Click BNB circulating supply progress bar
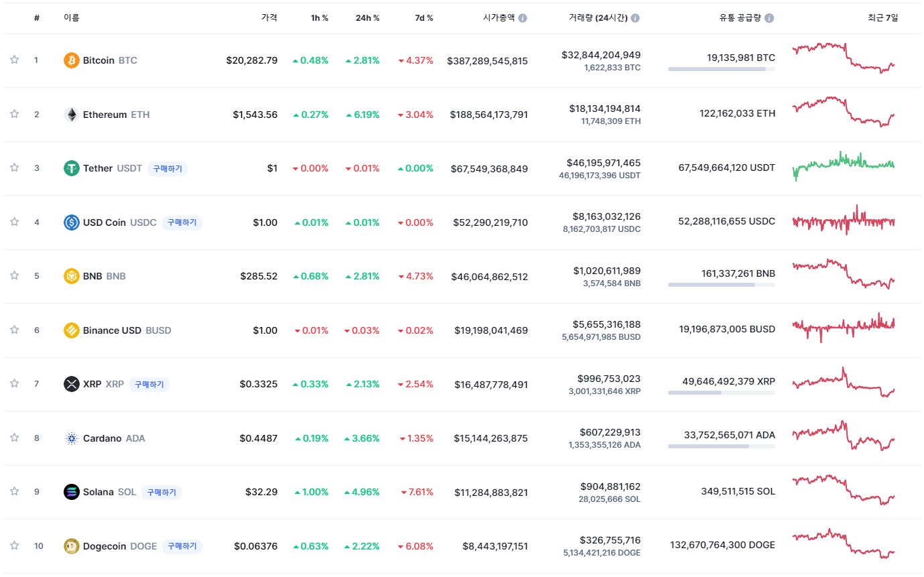924x577 pixels. point(722,285)
